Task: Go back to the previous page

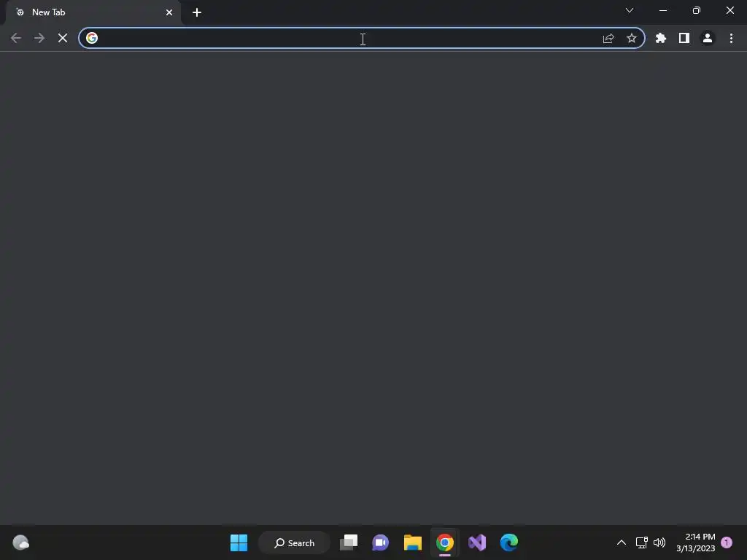Action: tap(16, 38)
